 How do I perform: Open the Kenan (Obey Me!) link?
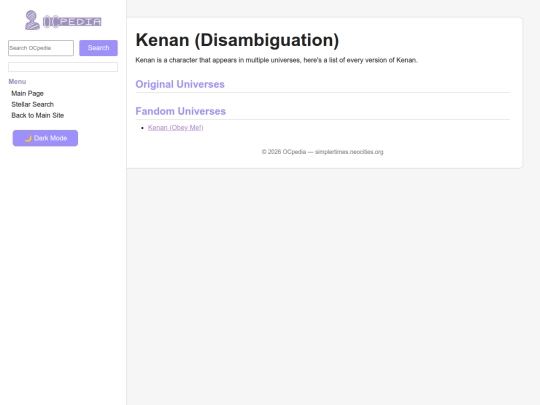176,127
